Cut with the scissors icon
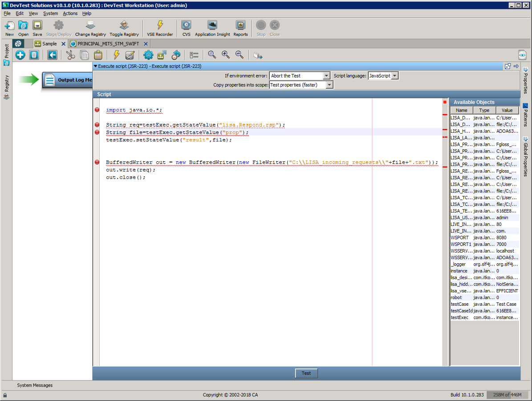The width and height of the screenshot is (532, 401). pyautogui.click(x=70, y=55)
